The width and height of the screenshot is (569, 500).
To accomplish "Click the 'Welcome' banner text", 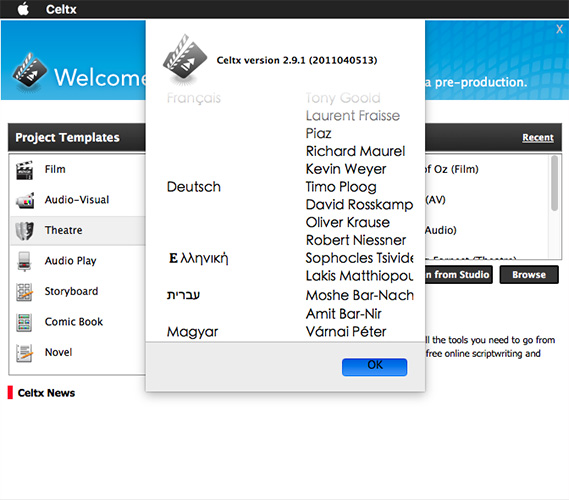I will (100, 77).
